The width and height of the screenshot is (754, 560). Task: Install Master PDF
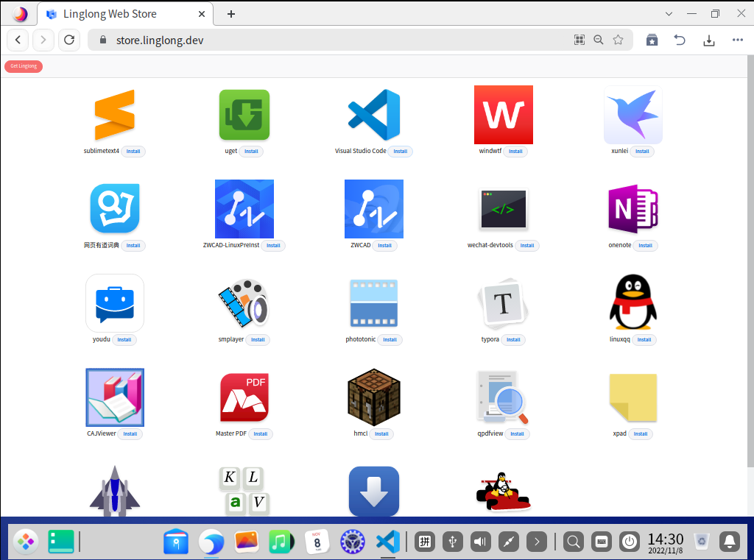tap(260, 434)
